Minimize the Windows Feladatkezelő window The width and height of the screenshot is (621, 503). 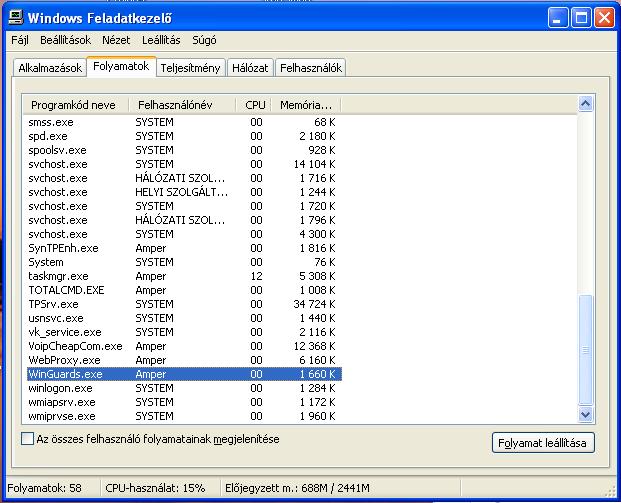(558, 18)
